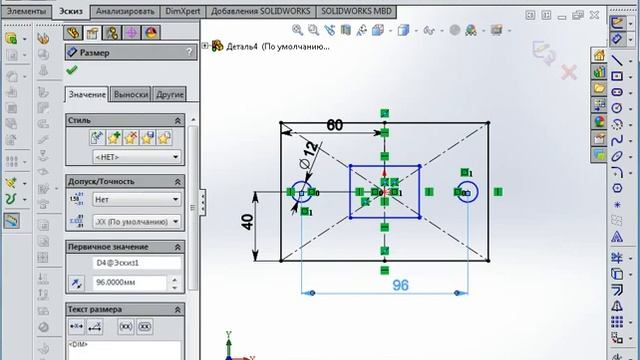
Task: Select the Previous View icon
Action: (329, 30)
